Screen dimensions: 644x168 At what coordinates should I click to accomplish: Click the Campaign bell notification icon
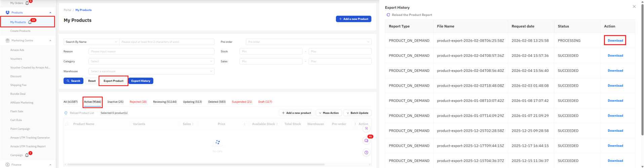(27, 155)
